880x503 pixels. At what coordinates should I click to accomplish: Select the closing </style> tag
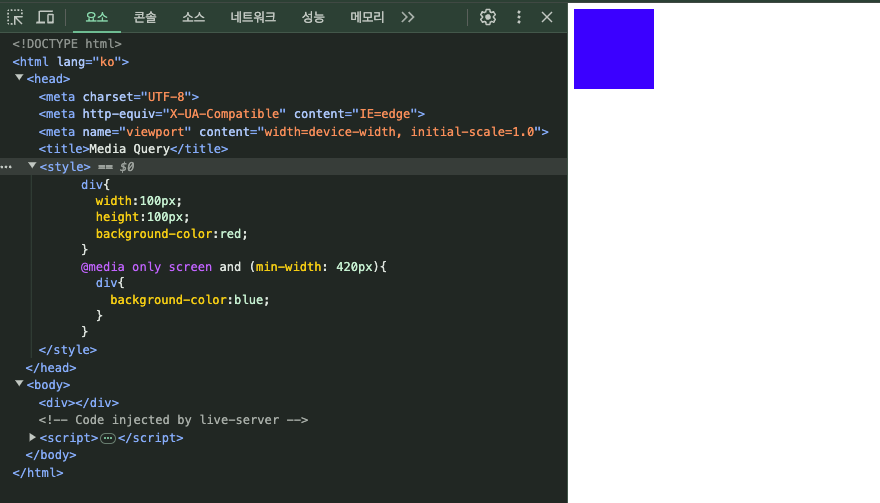click(x=68, y=350)
